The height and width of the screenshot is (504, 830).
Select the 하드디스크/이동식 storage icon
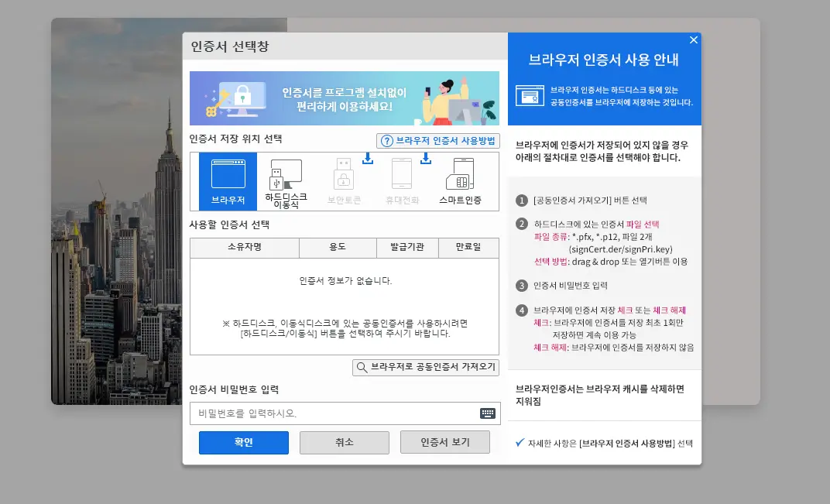[283, 177]
